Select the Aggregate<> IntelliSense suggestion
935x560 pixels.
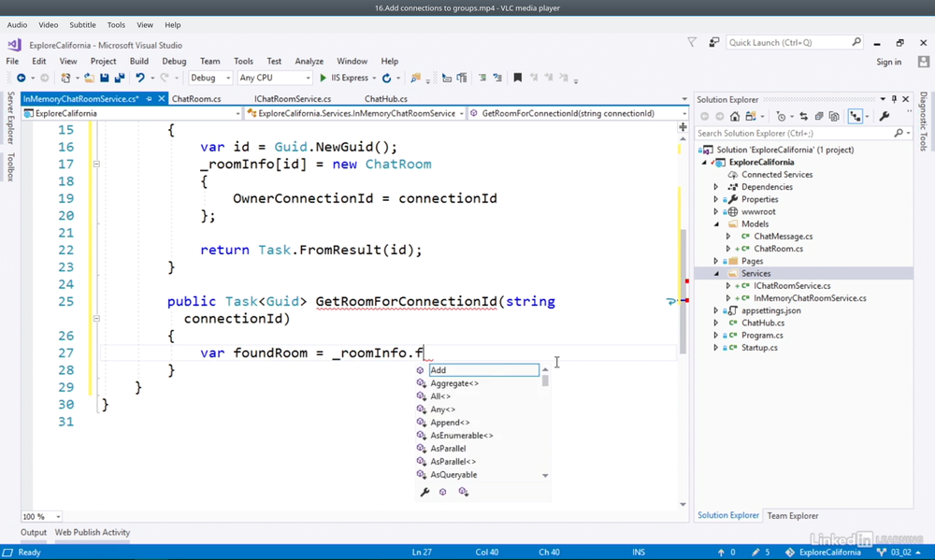pos(454,383)
